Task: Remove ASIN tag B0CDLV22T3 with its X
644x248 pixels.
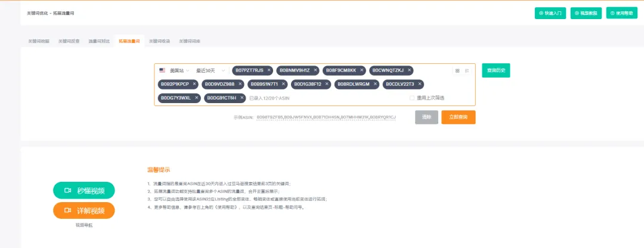Action: (420, 84)
